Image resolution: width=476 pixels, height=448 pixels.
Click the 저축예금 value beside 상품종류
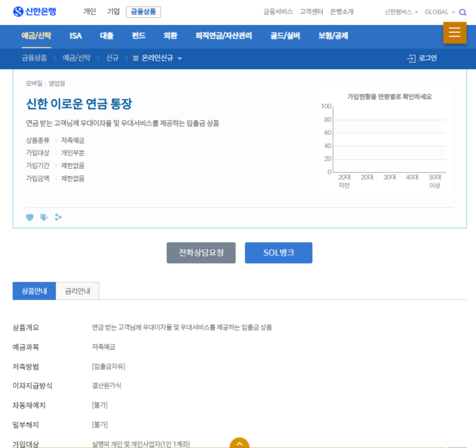point(73,141)
